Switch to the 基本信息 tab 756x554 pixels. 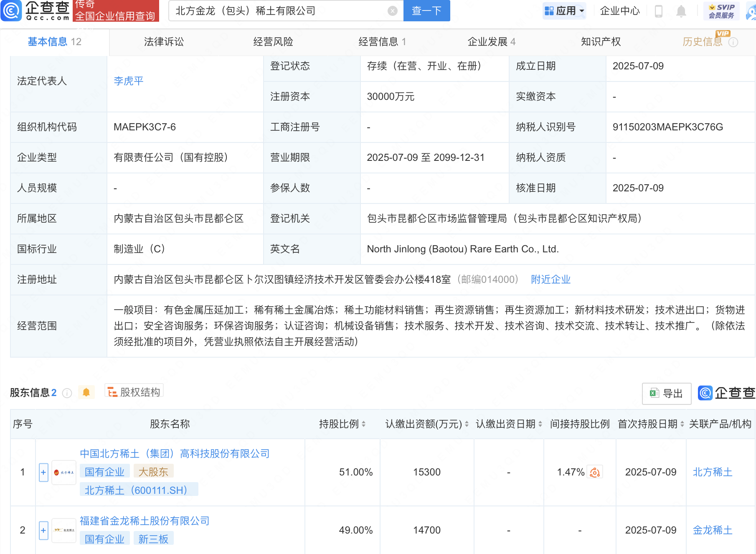(55, 42)
